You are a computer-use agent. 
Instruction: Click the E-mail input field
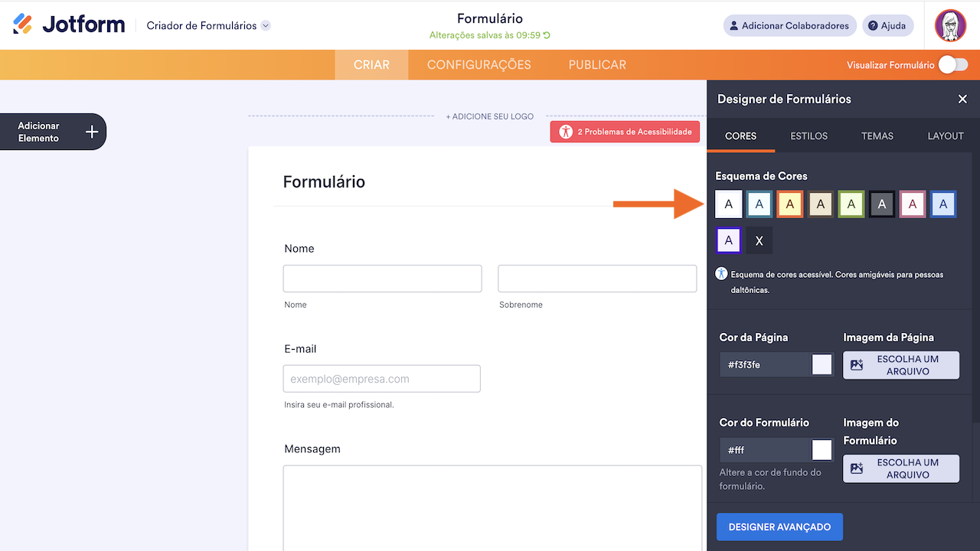tap(381, 379)
